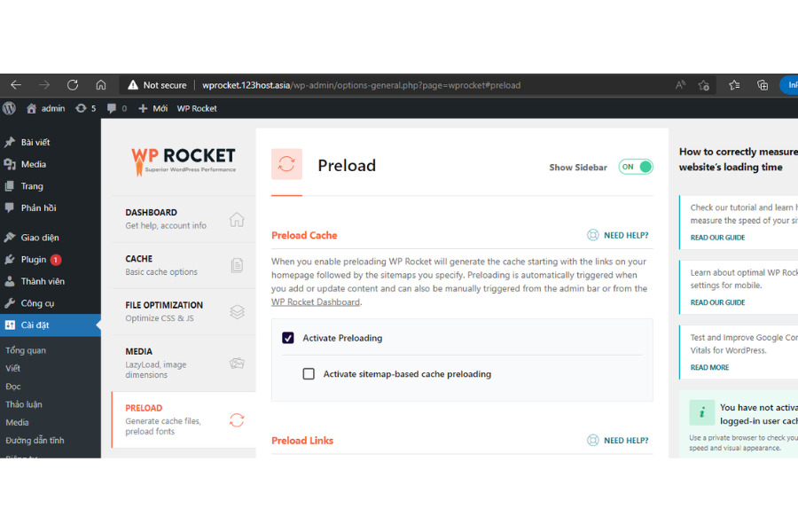
Task: Follow the WP Rocket Dashboard link
Action: point(316,301)
